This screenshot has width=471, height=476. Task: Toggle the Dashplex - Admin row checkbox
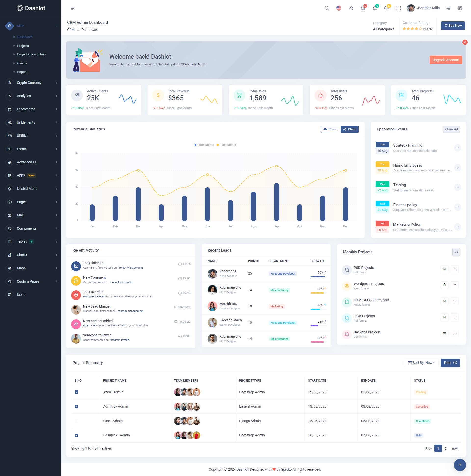pos(76,435)
